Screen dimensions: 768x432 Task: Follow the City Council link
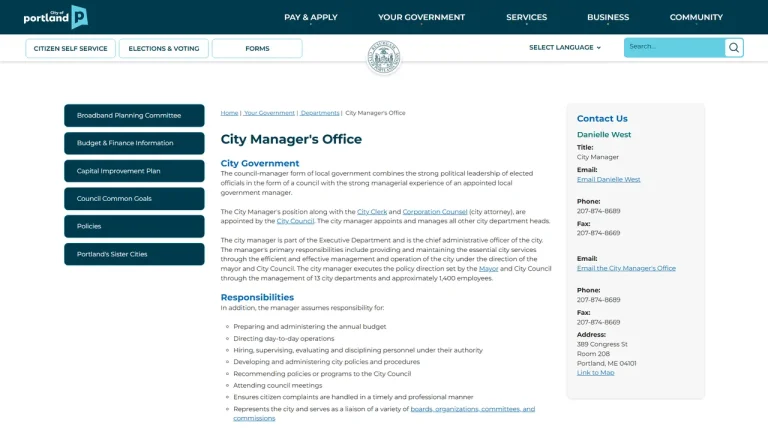coord(295,221)
